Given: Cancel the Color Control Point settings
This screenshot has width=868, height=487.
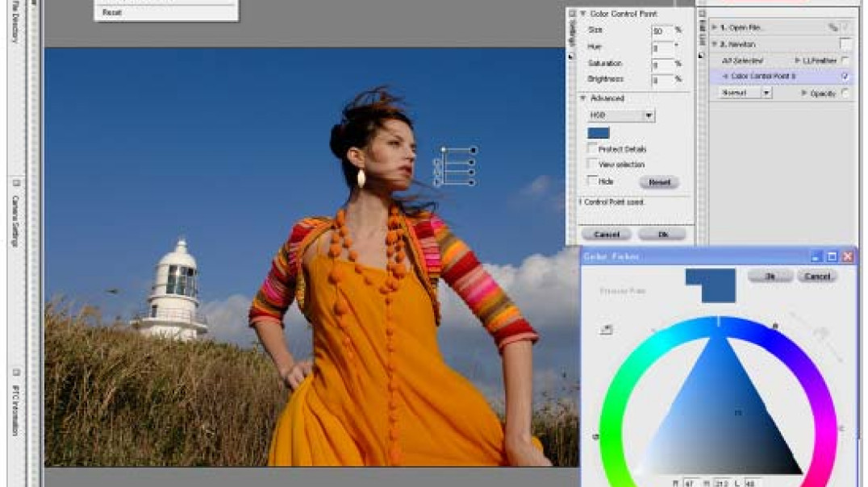Looking at the screenshot, I should (x=607, y=235).
